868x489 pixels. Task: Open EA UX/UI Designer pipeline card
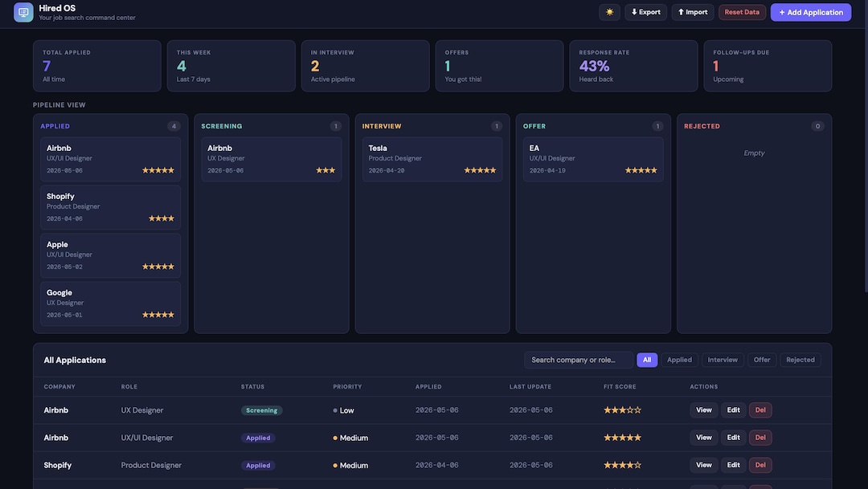(593, 159)
